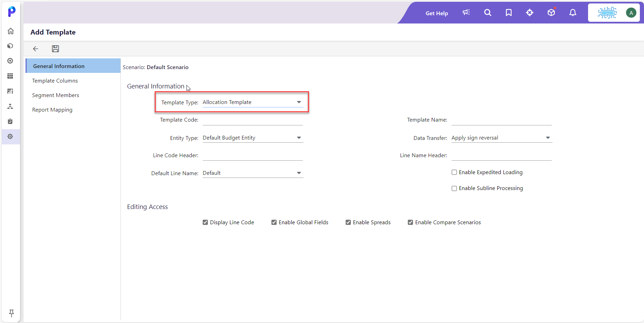644x323 pixels.
Task: Click the chip logo in header
Action: (x=607, y=13)
